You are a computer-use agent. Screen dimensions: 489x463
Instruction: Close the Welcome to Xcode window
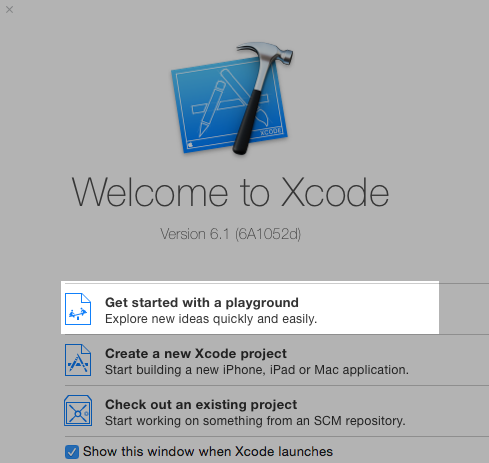click(10, 10)
